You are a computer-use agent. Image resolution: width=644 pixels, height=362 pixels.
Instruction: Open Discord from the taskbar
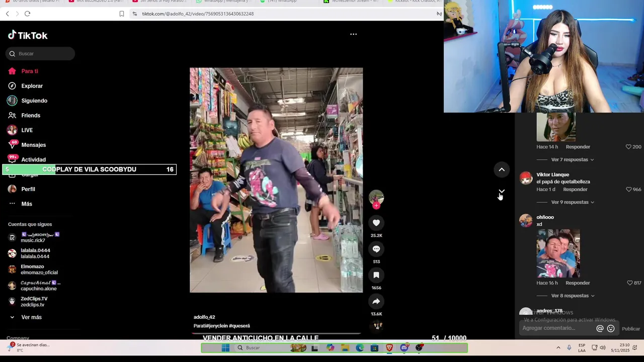[404, 348]
